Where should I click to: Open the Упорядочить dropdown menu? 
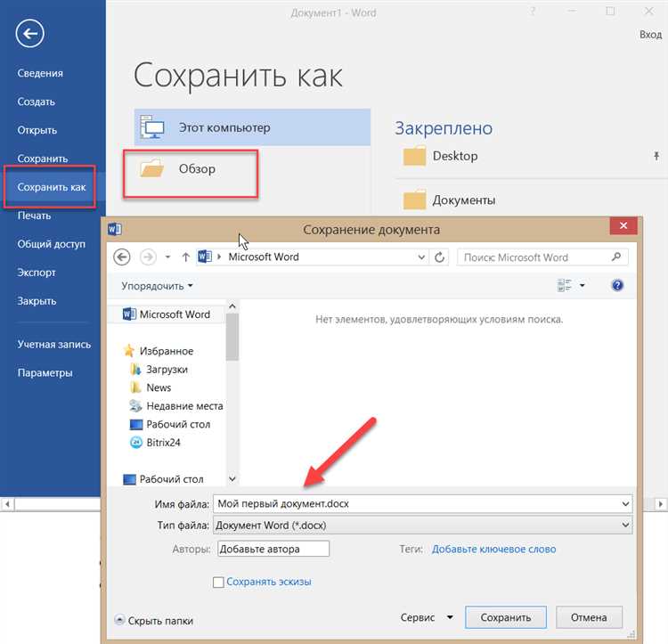tap(157, 286)
